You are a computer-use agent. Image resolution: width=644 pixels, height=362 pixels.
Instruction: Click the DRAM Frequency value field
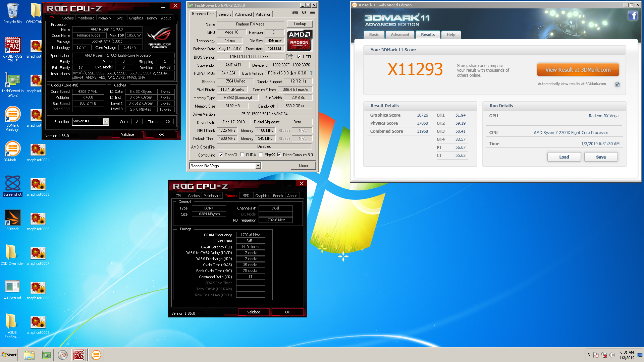[x=250, y=235]
